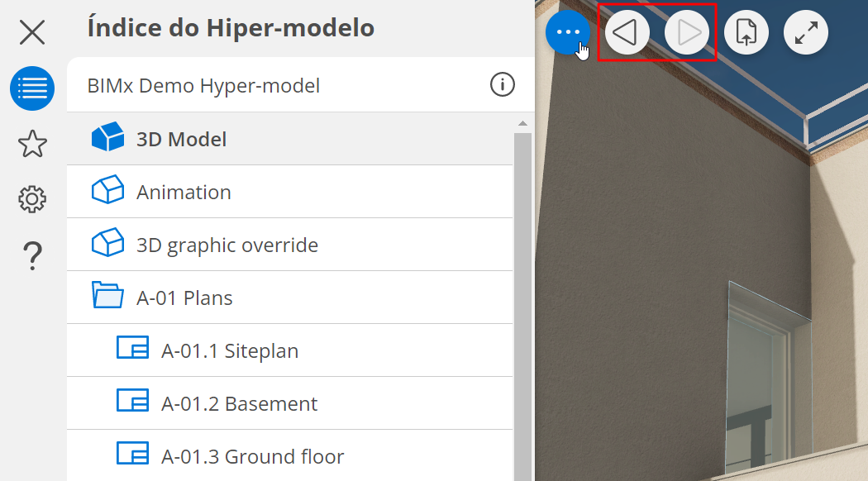This screenshot has height=481, width=868.
Task: Open the A-01.1 Siteplan layout
Action: pyautogui.click(x=229, y=351)
